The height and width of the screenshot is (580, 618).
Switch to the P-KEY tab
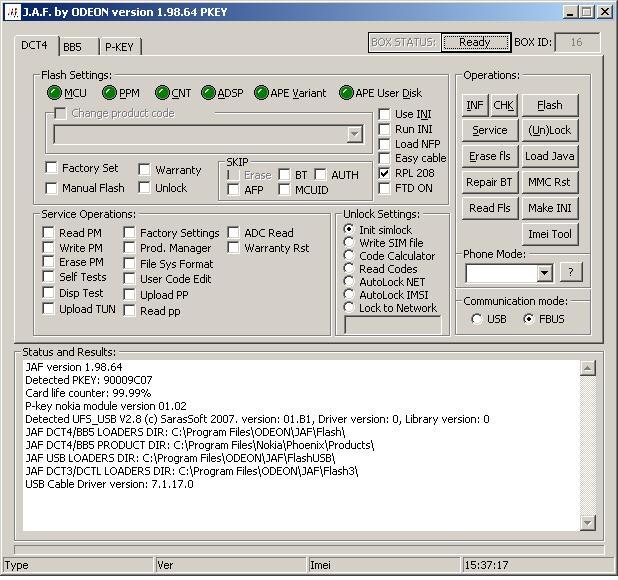pos(120,47)
